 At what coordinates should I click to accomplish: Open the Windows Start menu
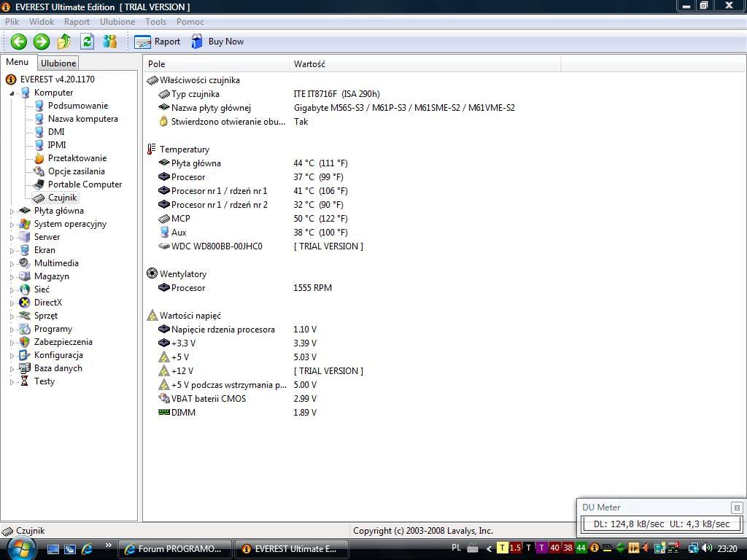[x=21, y=549]
